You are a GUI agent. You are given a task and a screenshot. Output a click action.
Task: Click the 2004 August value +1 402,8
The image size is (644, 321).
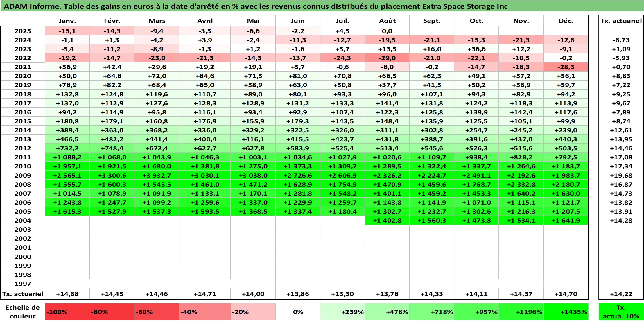click(x=387, y=220)
